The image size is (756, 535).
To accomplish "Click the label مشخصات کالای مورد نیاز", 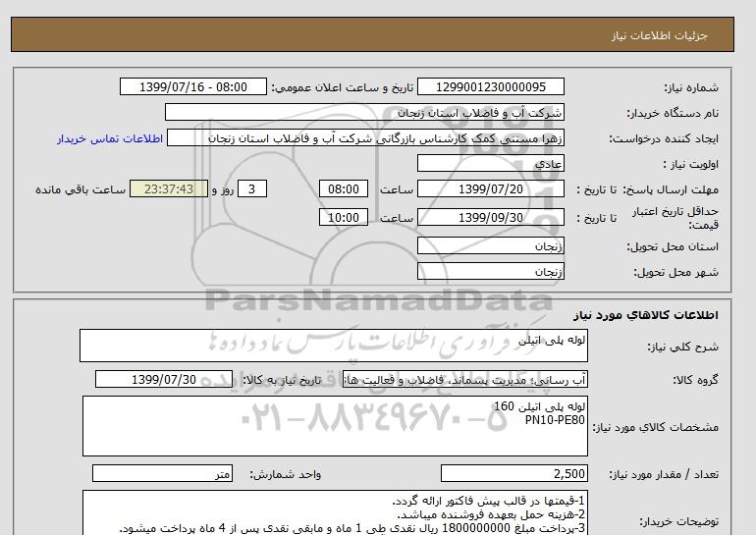I will (x=655, y=427).
